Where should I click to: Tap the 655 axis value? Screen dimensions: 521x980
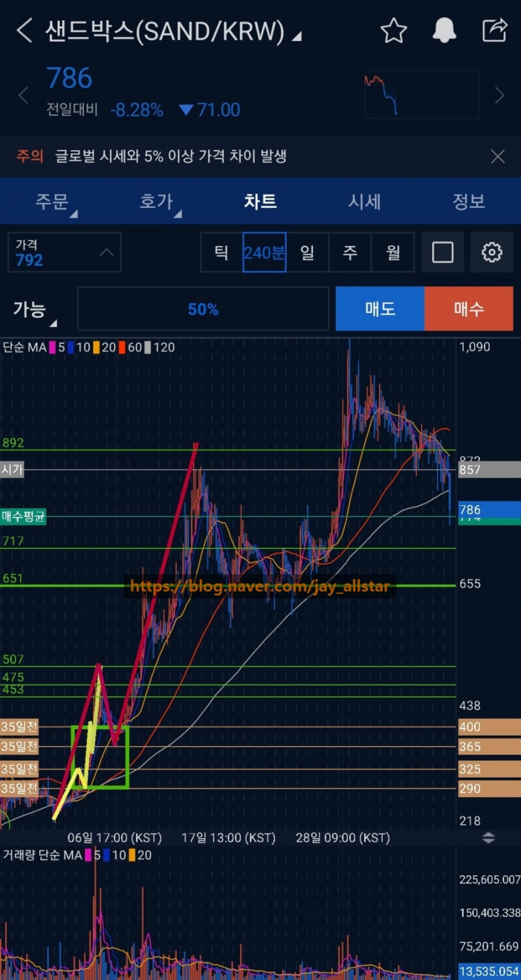470,583
